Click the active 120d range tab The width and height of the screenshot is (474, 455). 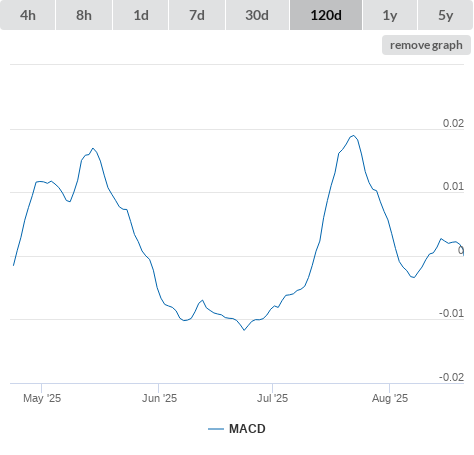326,15
